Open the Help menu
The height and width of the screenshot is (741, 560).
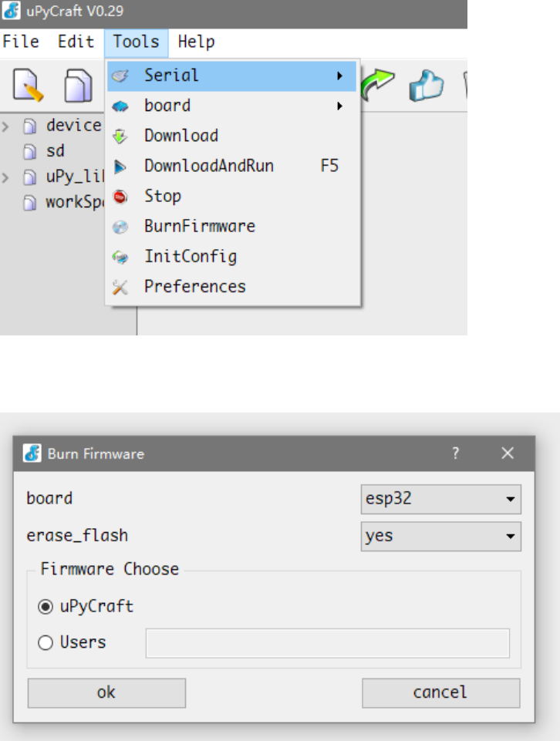196,42
